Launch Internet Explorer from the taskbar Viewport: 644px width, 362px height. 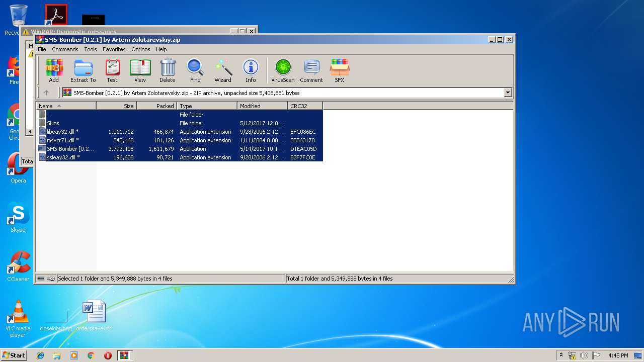pyautogui.click(x=40, y=355)
